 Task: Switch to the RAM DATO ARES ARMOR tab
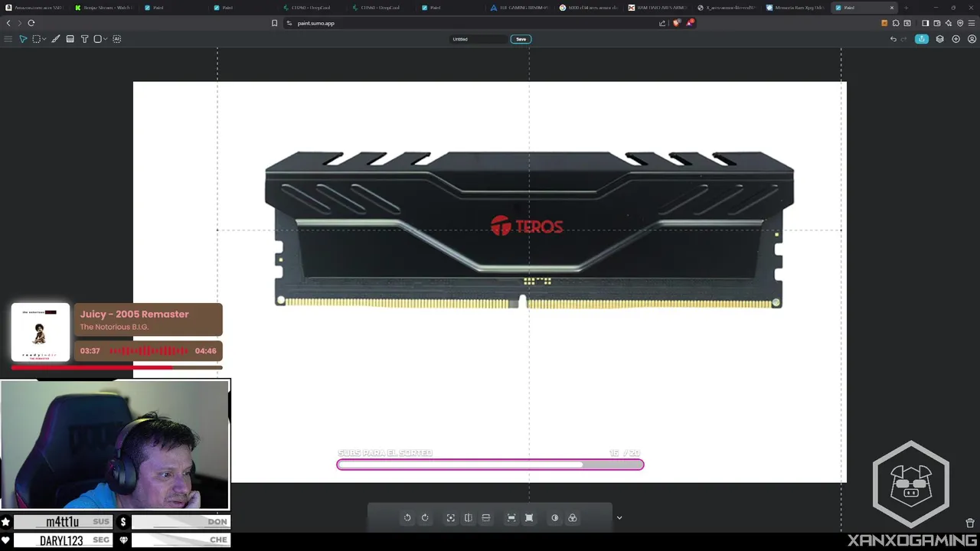[658, 8]
